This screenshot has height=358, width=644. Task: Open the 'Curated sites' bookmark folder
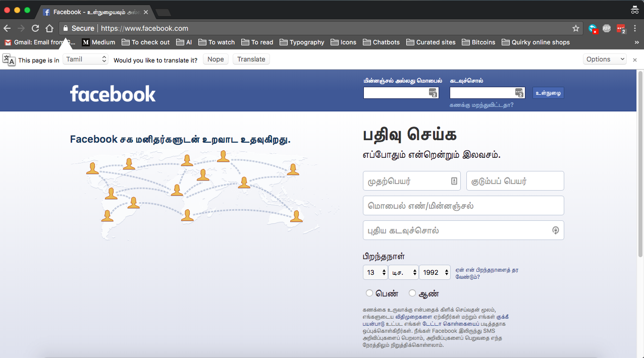point(431,42)
